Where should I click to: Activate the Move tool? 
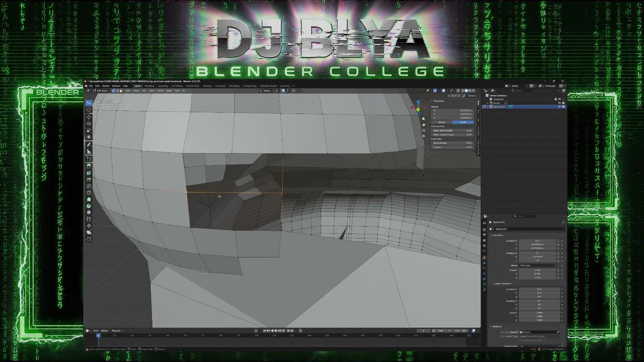[x=89, y=117]
